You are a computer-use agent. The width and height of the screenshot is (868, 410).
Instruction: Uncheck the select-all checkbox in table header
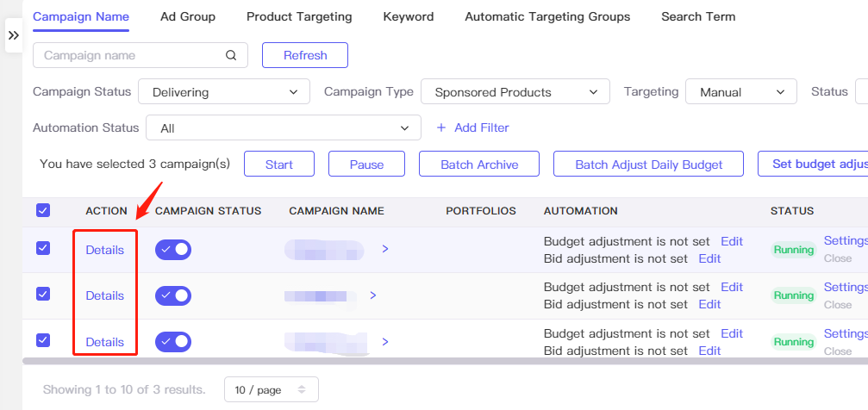42,210
